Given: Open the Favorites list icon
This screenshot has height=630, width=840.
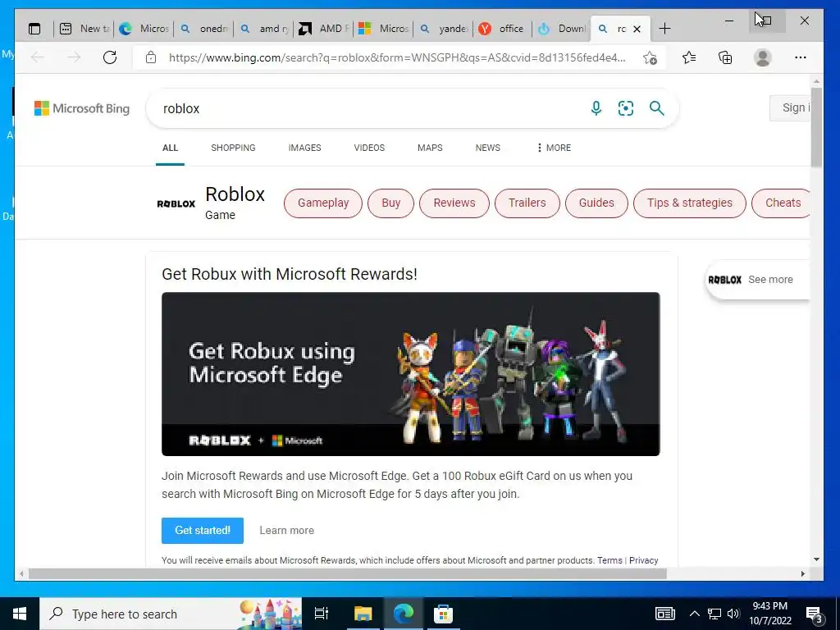Looking at the screenshot, I should 689,57.
